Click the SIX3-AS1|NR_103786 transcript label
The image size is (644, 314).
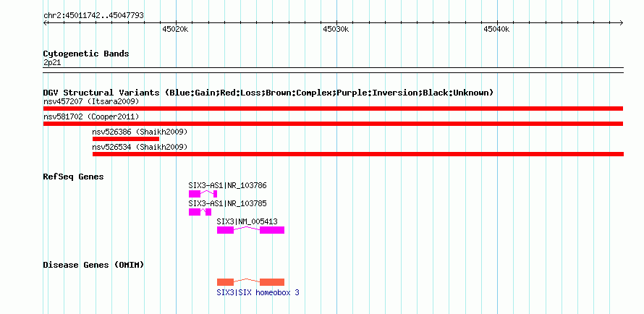(227, 185)
